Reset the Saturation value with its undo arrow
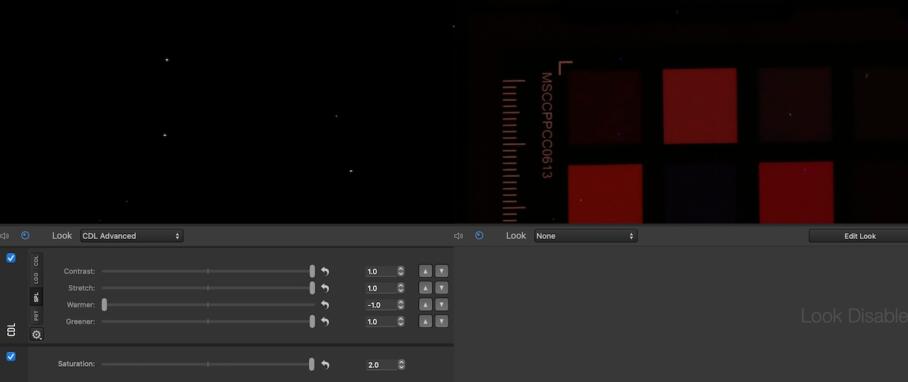Viewport: 908px width, 382px height. point(325,365)
